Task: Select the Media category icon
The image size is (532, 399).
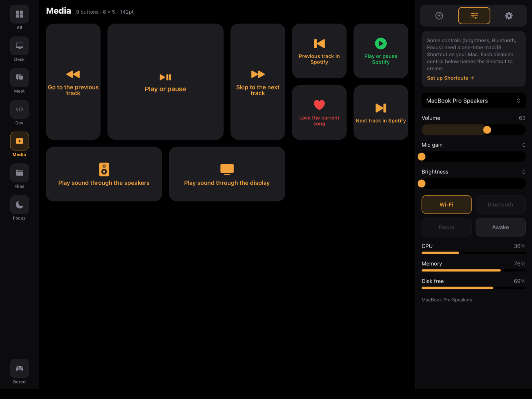Action: tap(19, 141)
